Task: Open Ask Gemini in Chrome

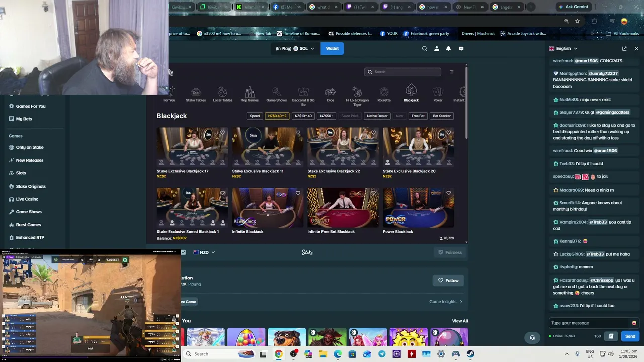Action: 573,7
